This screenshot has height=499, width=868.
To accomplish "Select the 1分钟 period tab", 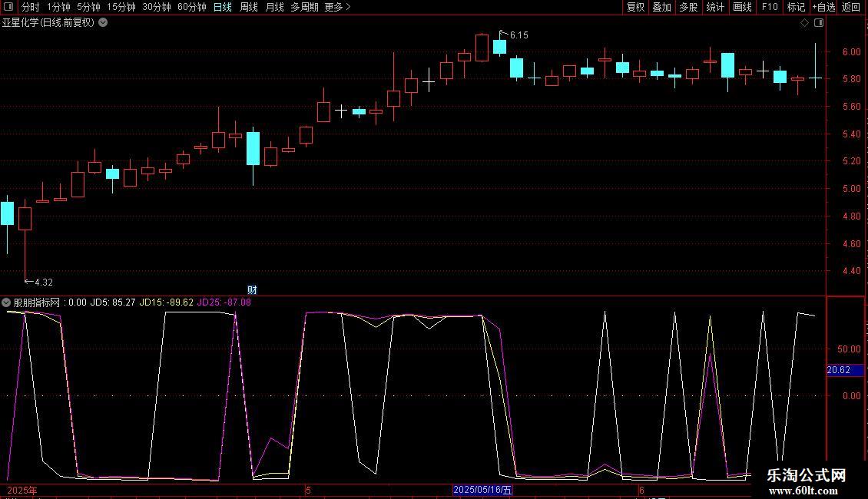I will click(x=58, y=7).
